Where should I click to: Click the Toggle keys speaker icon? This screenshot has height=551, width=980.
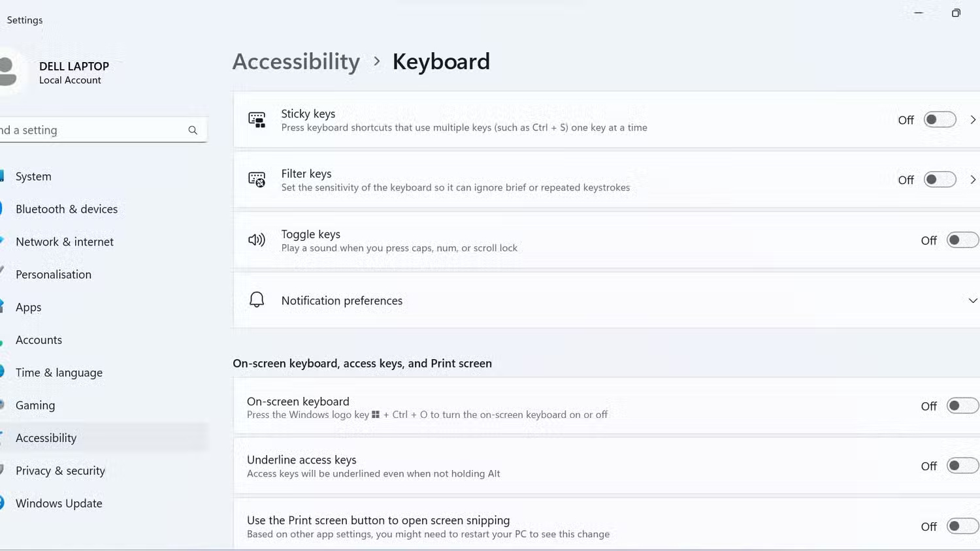(x=257, y=240)
